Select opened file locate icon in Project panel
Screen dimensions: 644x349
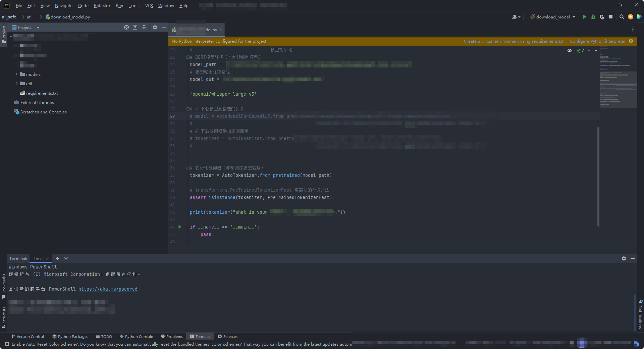[x=126, y=27]
